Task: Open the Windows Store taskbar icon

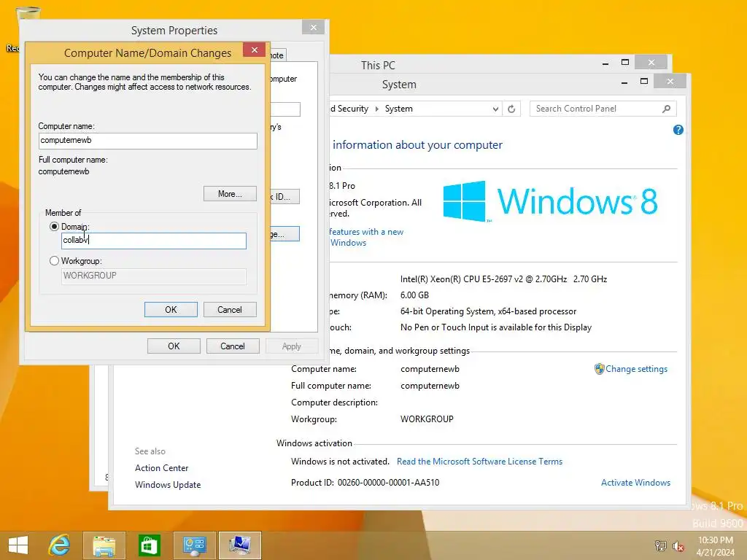Action: pyautogui.click(x=149, y=545)
